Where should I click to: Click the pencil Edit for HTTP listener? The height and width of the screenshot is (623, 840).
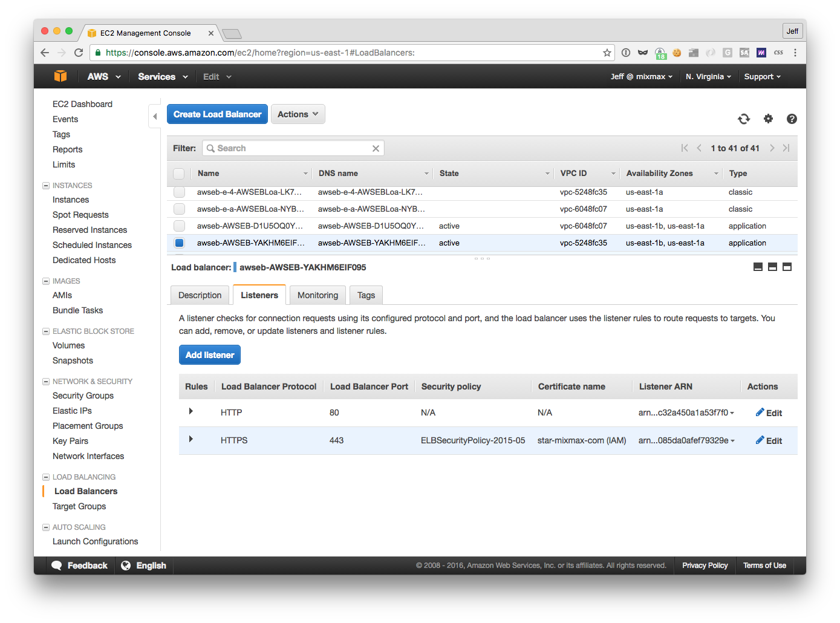(769, 413)
